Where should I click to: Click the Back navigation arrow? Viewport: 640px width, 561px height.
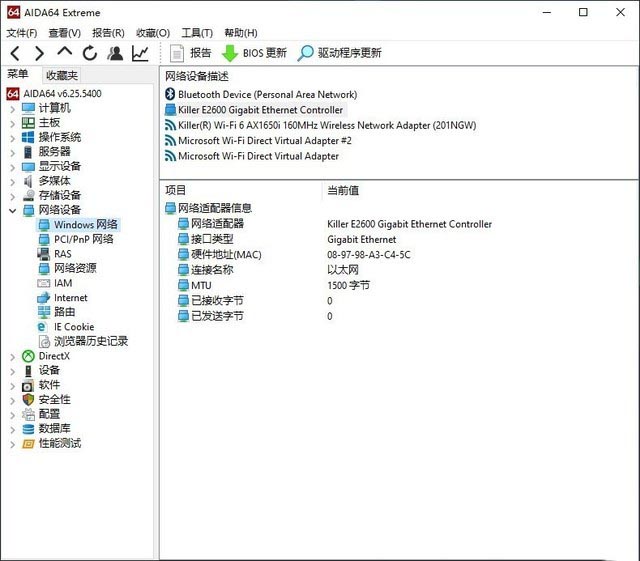click(15, 53)
